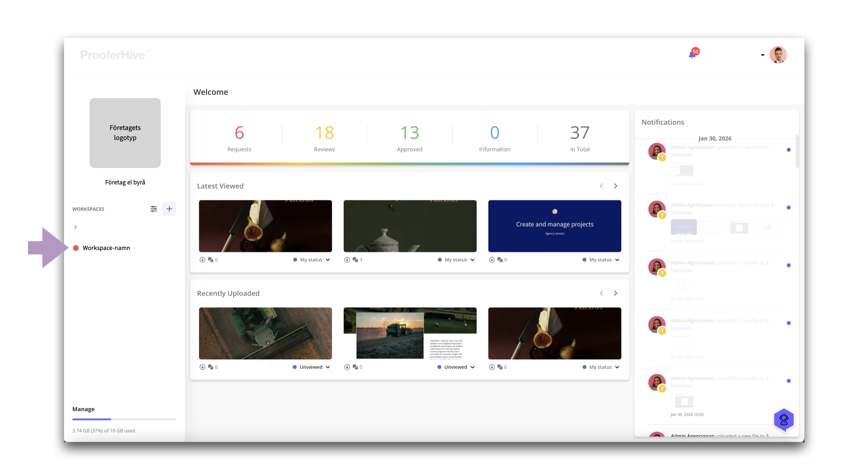The height and width of the screenshot is (476, 868).
Task: Select Workspace-namn in the sidebar
Action: coord(106,248)
